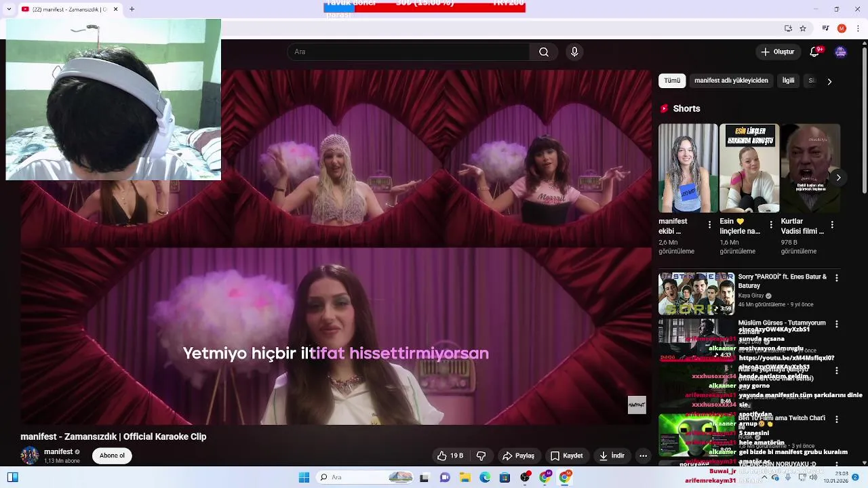Image resolution: width=868 pixels, height=488 pixels.
Task: Open more actions ellipsis under the video
Action: tap(643, 456)
